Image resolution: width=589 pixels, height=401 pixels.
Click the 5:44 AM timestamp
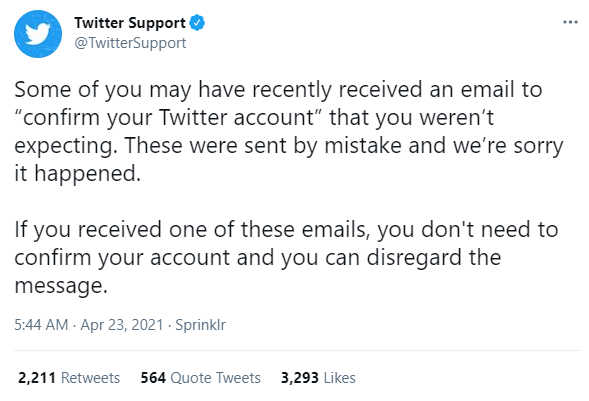tap(41, 325)
